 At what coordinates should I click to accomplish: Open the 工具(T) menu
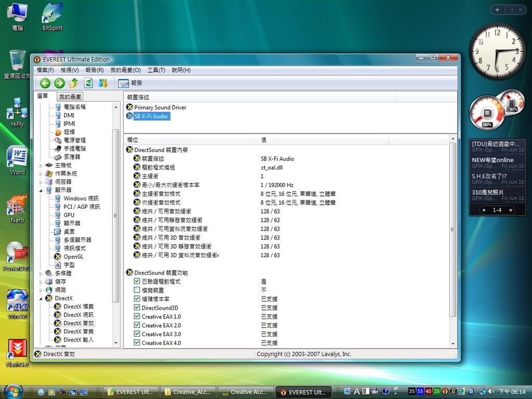tap(156, 70)
